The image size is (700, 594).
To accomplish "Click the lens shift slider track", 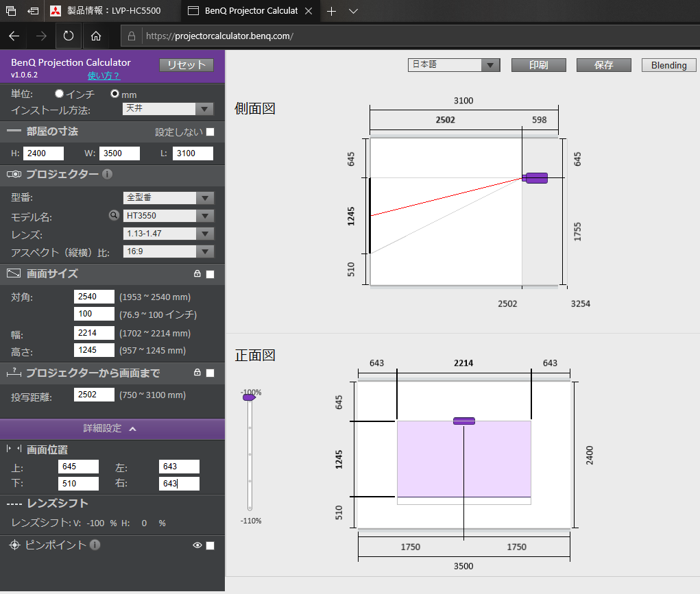I will pyautogui.click(x=250, y=455).
